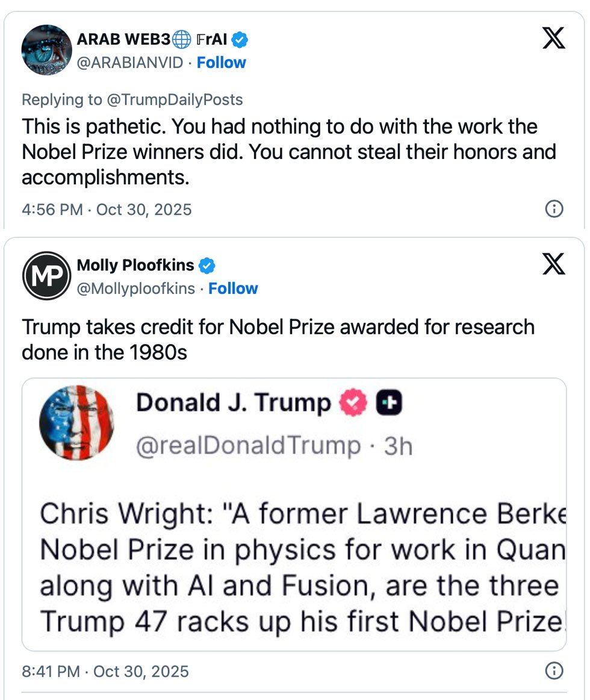Follow the @Mollyploofkins account
This screenshot has width=590, height=700.
click(x=233, y=289)
